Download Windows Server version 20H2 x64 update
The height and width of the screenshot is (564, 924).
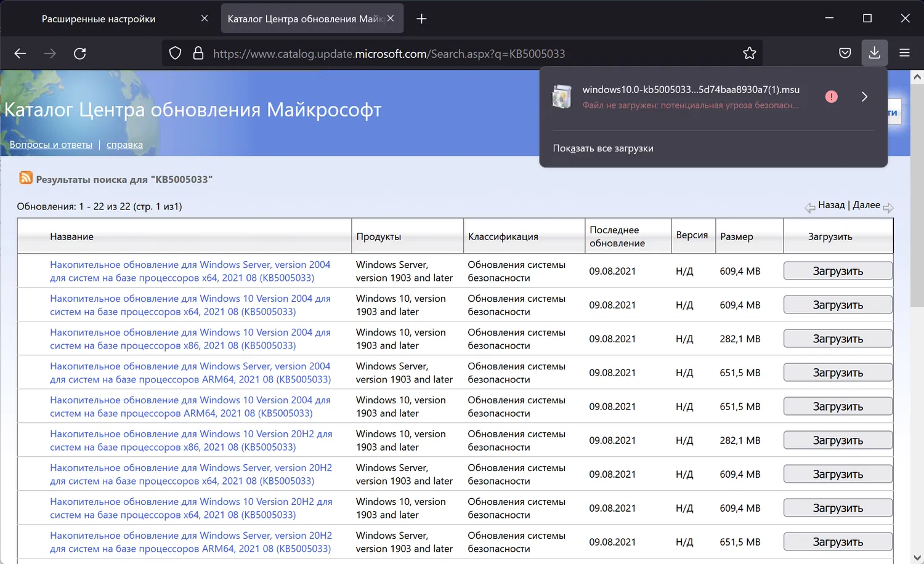pyautogui.click(x=838, y=474)
